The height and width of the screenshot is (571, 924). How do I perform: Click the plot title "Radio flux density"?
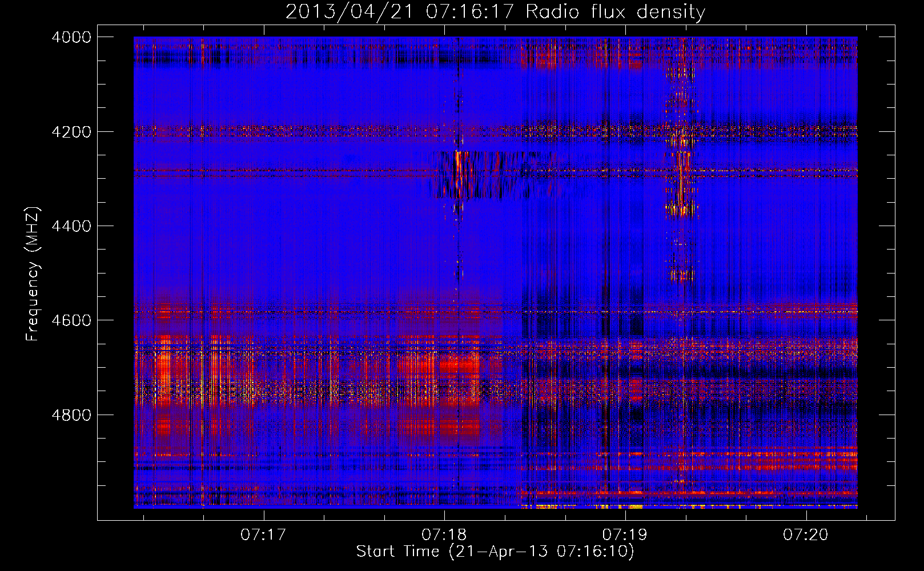[x=616, y=12]
